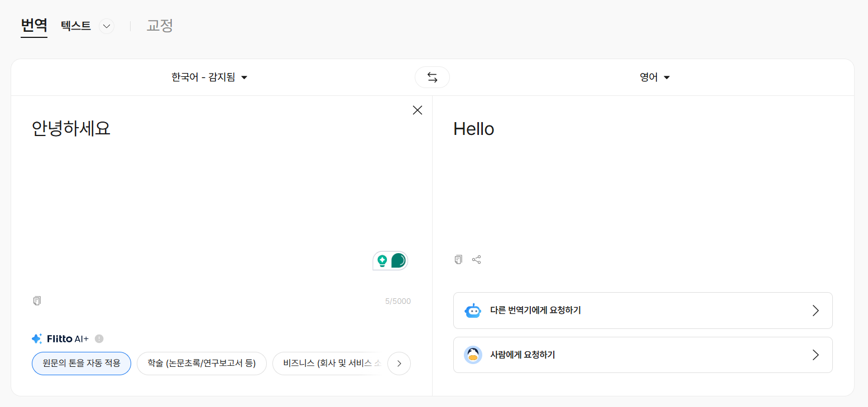Request translation via 다른 번역기에게 요청하기
868x407 pixels.
coord(643,311)
